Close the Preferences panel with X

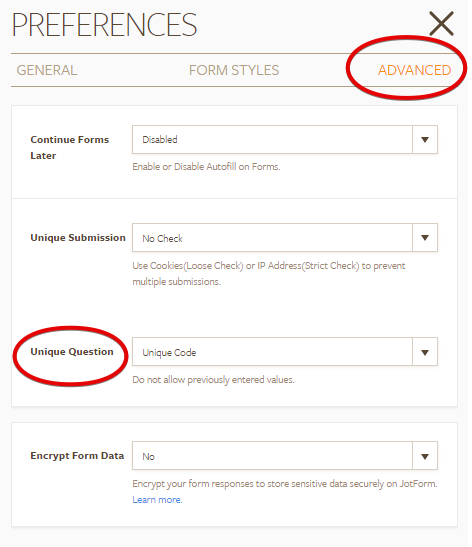pos(441,23)
